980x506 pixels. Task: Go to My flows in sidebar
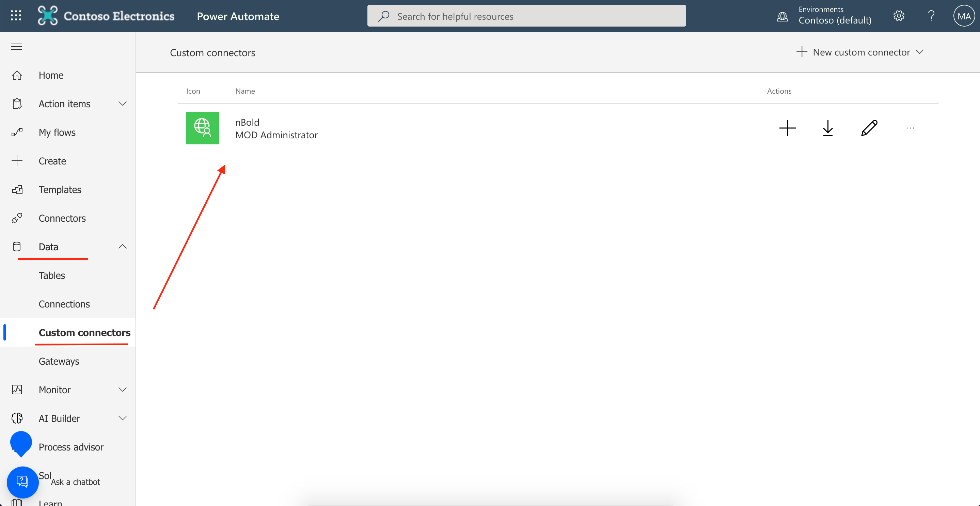click(57, 132)
